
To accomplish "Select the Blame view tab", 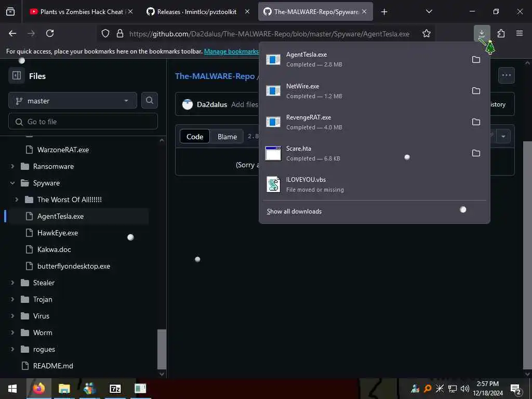I will pyautogui.click(x=227, y=137).
